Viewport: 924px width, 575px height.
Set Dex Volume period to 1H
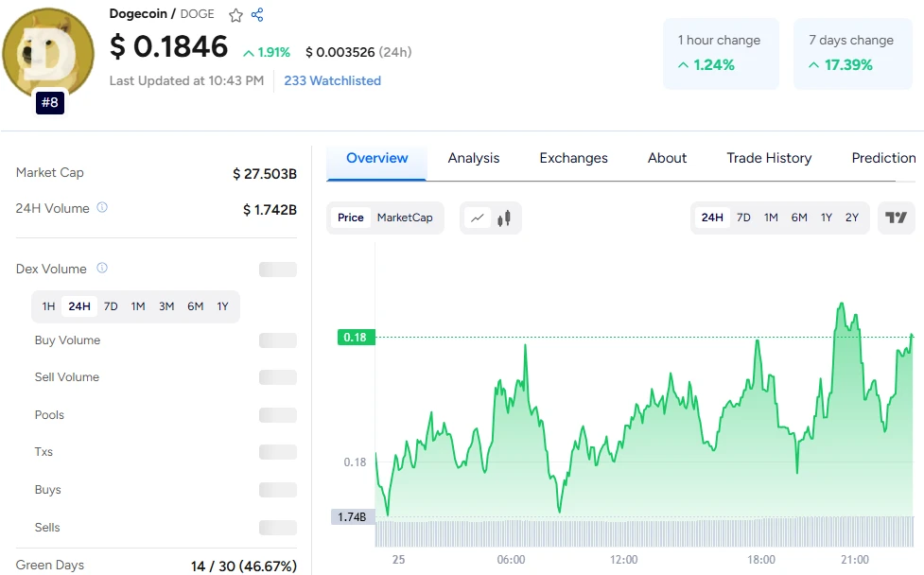(x=48, y=306)
